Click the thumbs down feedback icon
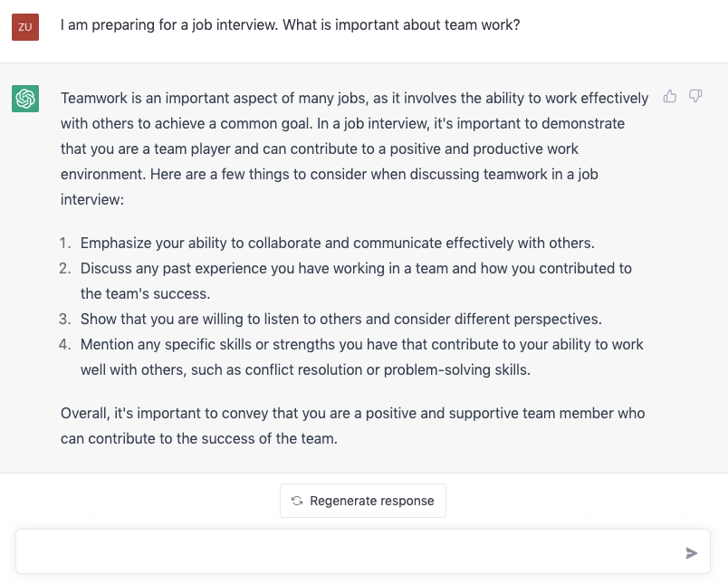This screenshot has height=584, width=728. coord(695,96)
